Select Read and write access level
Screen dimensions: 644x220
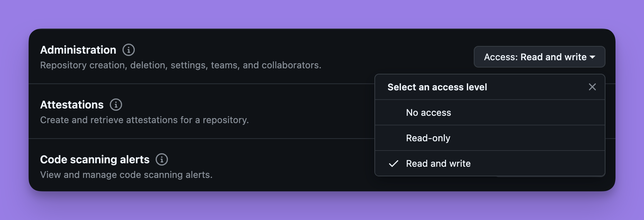pos(490,164)
